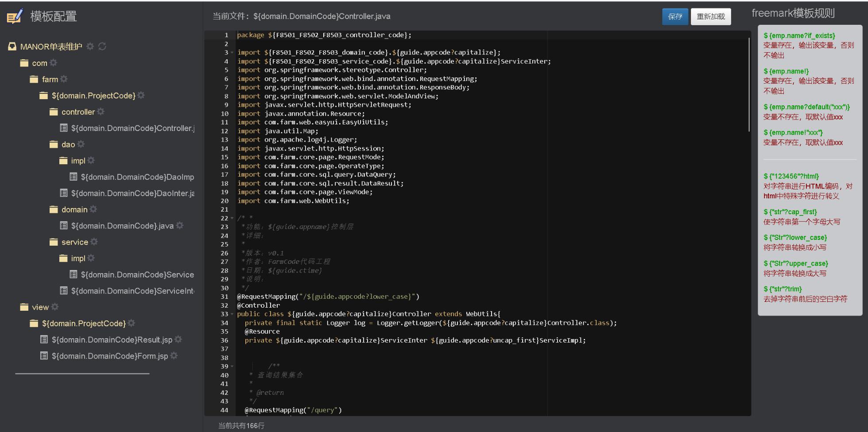Click ${emp.name?default("xxx")} rule text
Screen dimensions: 868x432
click(x=807, y=107)
